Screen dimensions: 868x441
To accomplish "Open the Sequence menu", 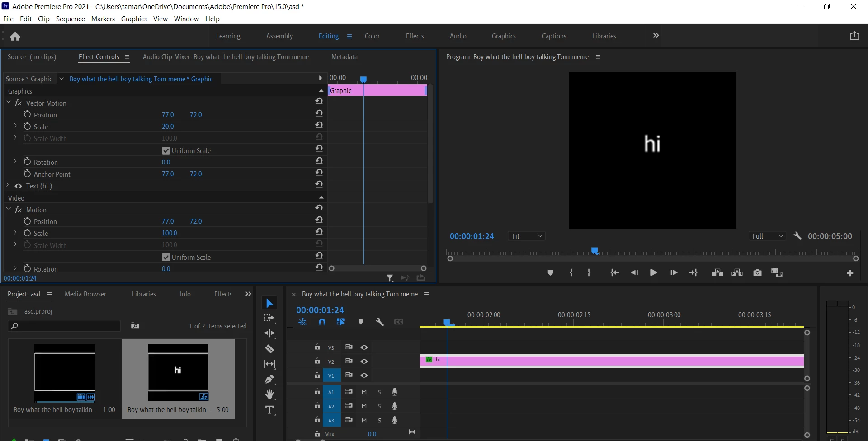I will coord(70,19).
